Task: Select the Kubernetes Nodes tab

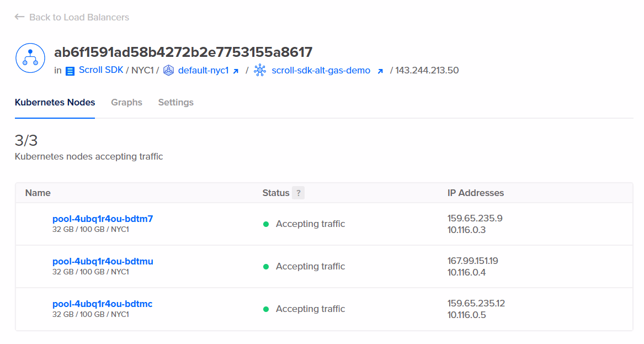Action: [55, 102]
